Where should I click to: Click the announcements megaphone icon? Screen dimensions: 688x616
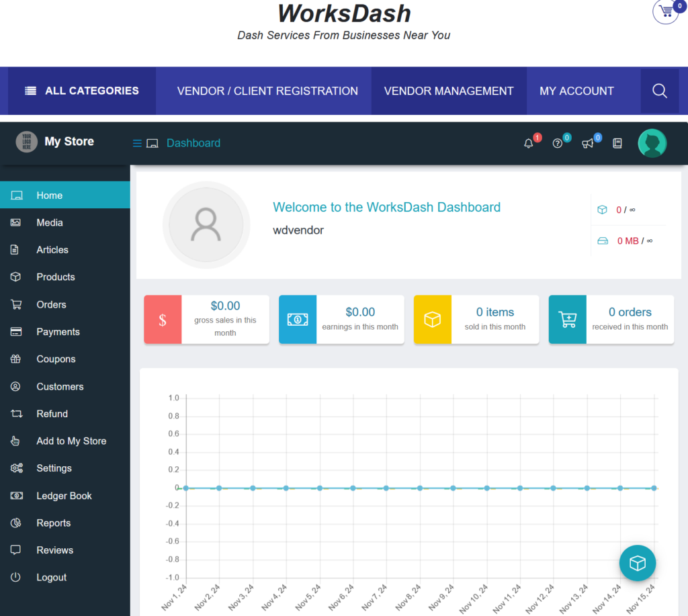587,143
